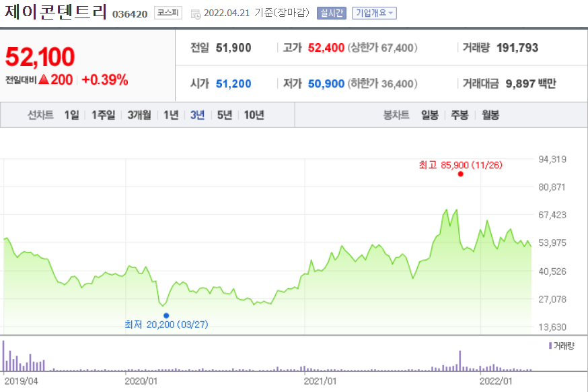Click the 상한가 67,400 text
This screenshot has width=588, height=392.
coord(382,48)
